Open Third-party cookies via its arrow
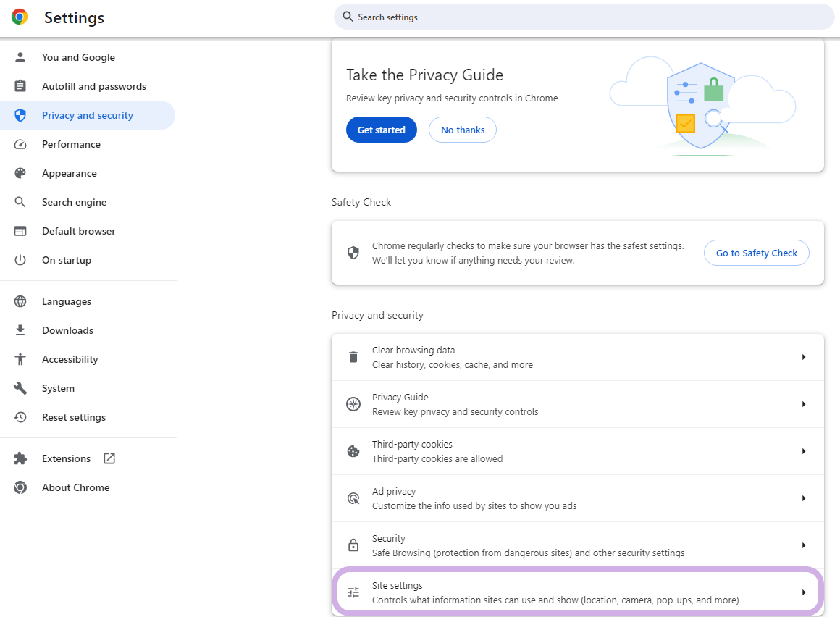This screenshot has height=617, width=840. (x=804, y=451)
